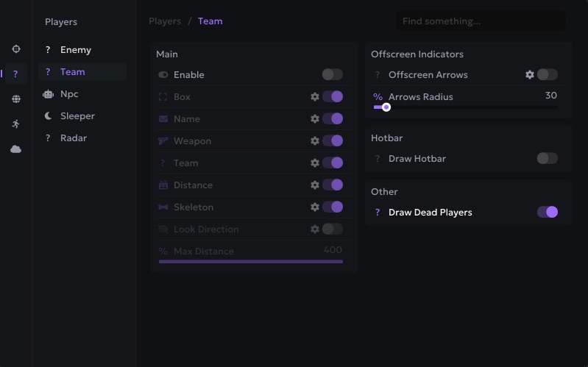Go to the Sleeper category
Viewport: 588px width, 367px height.
click(x=77, y=116)
